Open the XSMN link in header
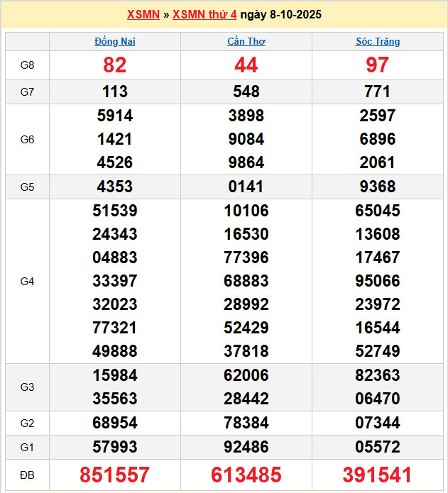 tap(143, 15)
